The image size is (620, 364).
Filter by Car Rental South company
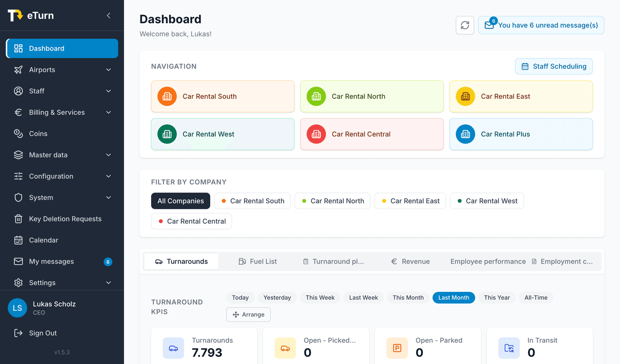click(x=252, y=201)
